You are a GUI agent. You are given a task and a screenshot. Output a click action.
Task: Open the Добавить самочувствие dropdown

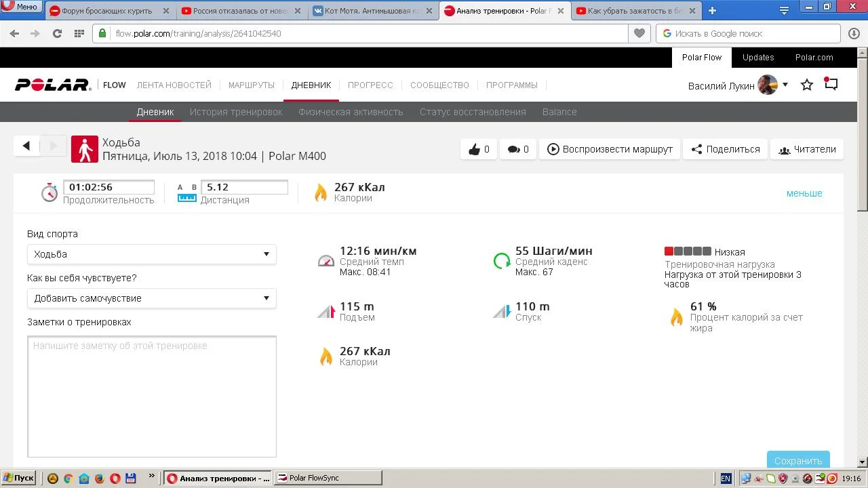pyautogui.click(x=151, y=298)
